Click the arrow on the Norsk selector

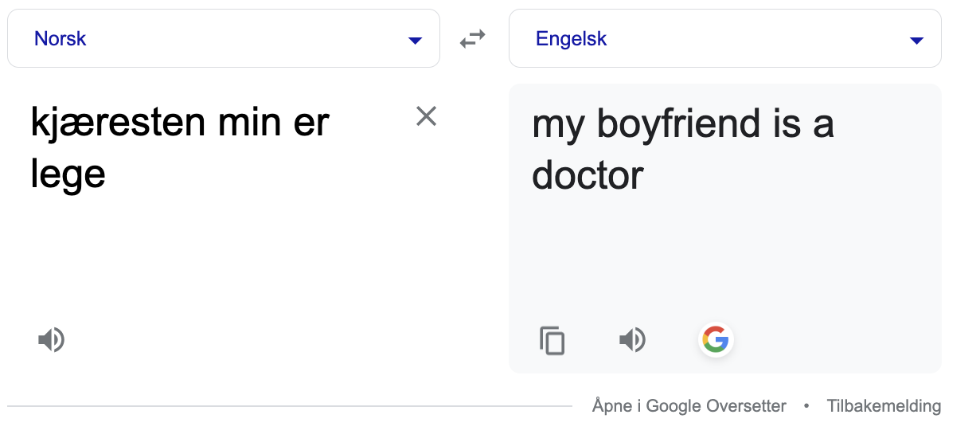415,40
